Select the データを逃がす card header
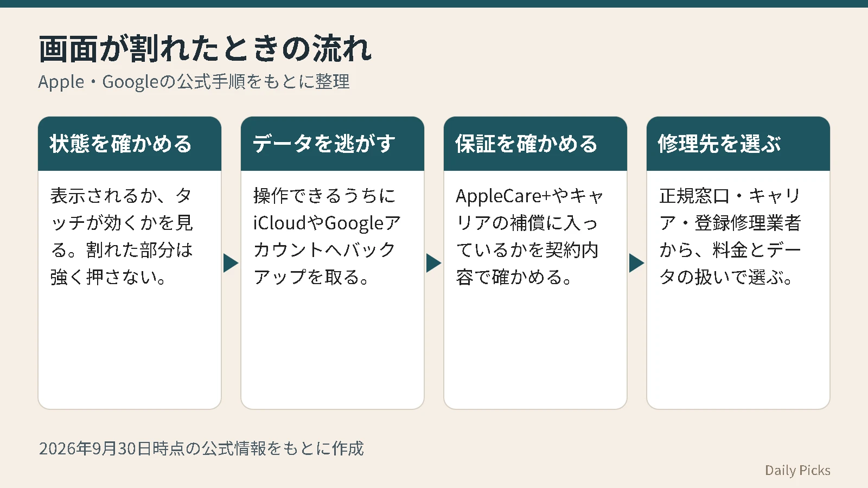This screenshot has width=868, height=488. pyautogui.click(x=333, y=144)
